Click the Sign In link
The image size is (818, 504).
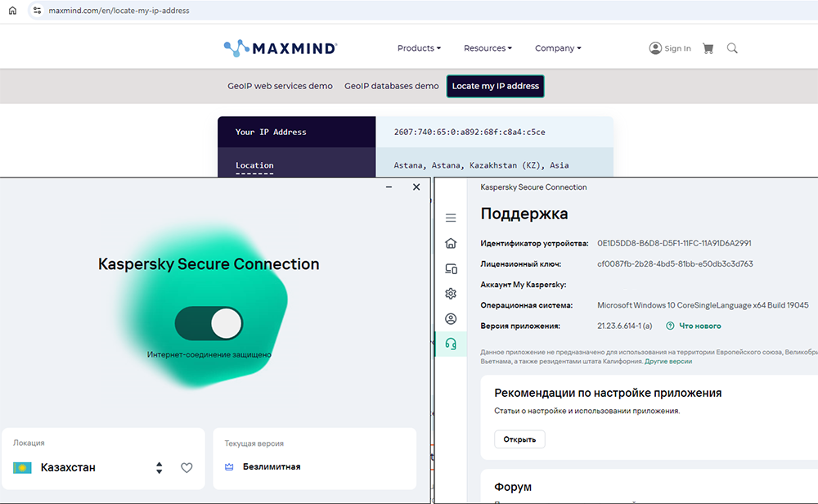(677, 48)
